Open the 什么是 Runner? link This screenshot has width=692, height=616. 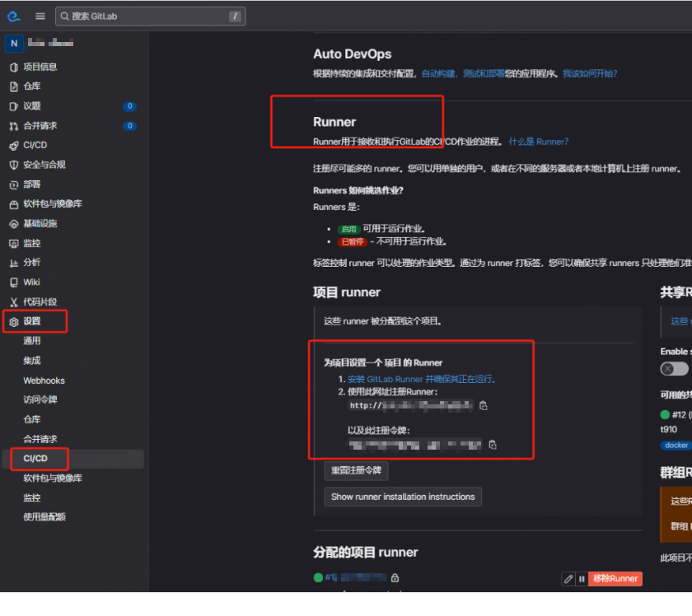point(539,142)
